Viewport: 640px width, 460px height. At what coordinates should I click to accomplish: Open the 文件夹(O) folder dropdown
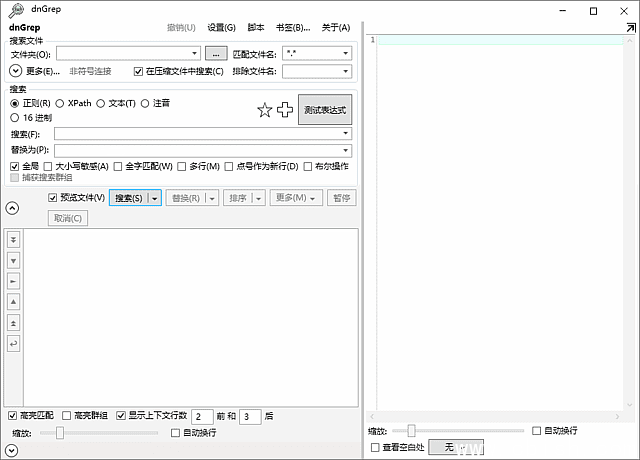(x=195, y=53)
